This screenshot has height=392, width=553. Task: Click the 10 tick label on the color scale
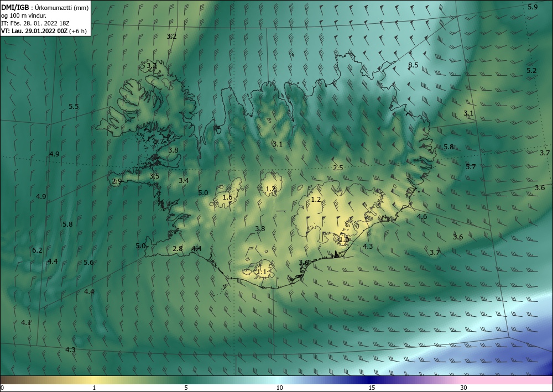279,388
